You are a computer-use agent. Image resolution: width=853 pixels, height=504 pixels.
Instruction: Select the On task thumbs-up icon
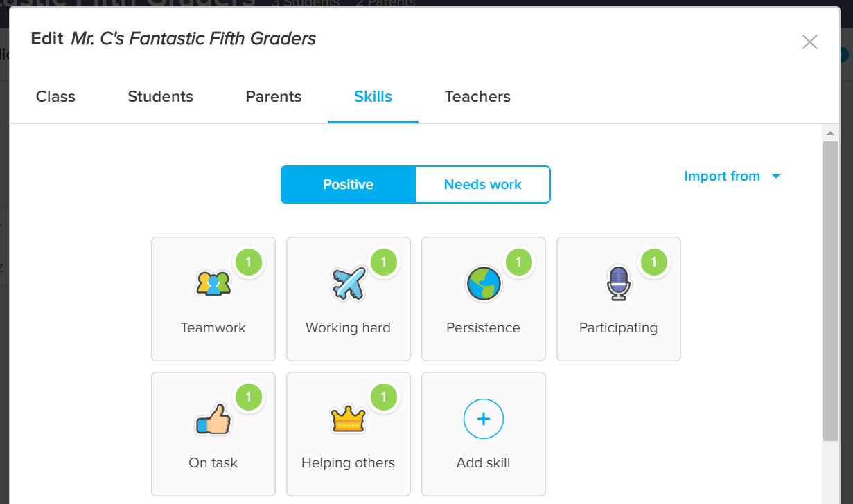tap(213, 418)
